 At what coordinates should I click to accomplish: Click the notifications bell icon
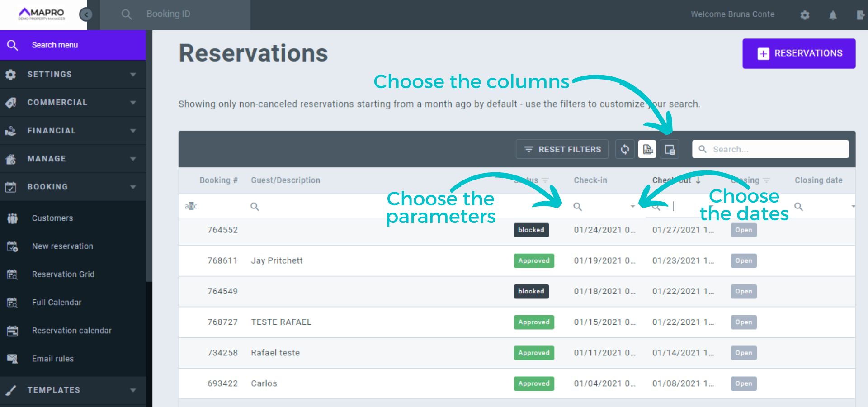click(x=833, y=15)
